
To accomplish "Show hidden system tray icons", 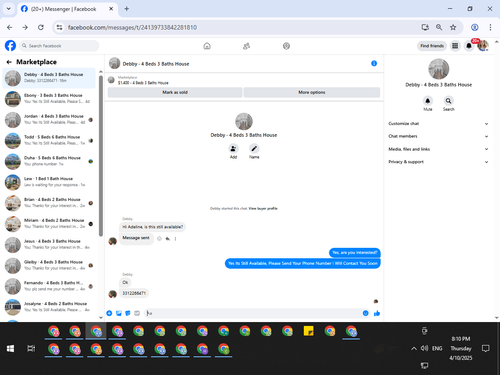I will (414, 348).
